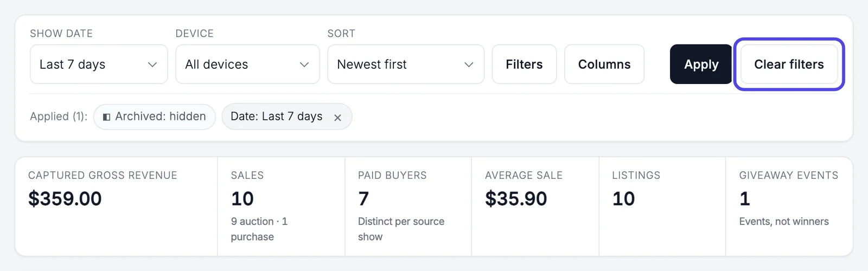
Task: Apply the selected filters
Action: pyautogui.click(x=701, y=64)
